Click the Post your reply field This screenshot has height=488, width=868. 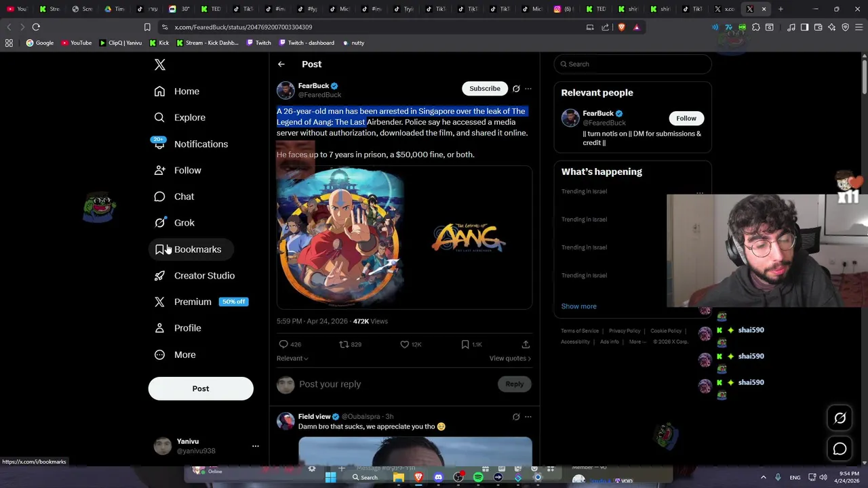click(x=397, y=384)
